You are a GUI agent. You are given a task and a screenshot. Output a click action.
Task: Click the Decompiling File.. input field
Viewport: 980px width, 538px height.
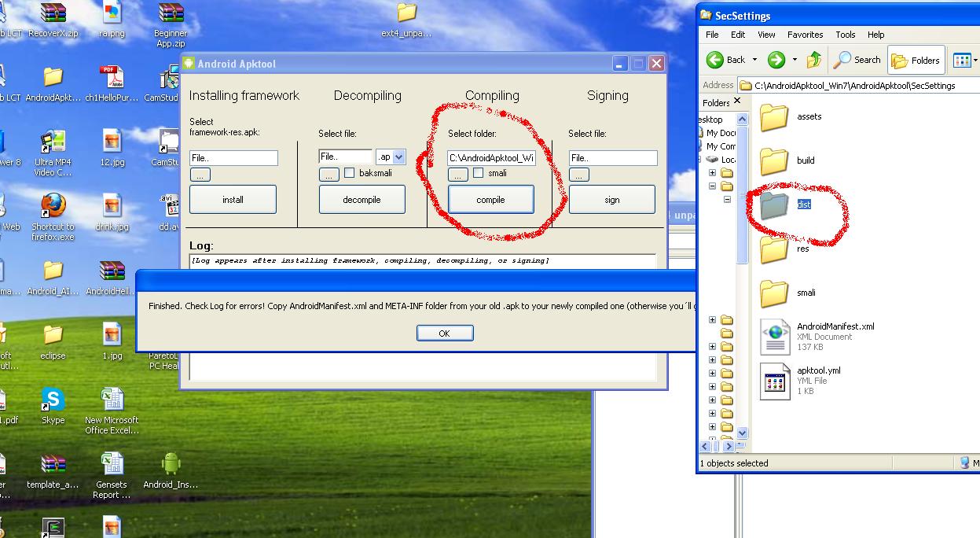click(x=346, y=157)
